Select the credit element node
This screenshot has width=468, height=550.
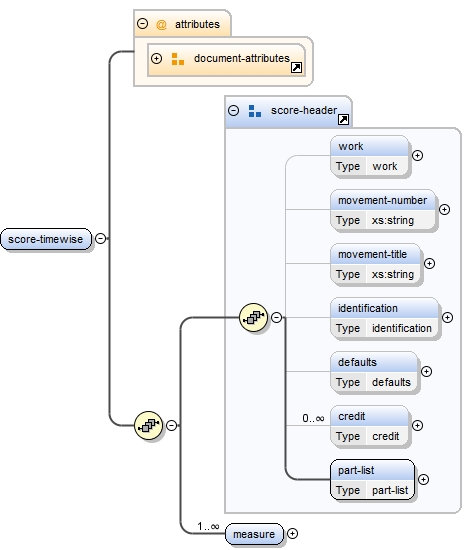click(370, 426)
